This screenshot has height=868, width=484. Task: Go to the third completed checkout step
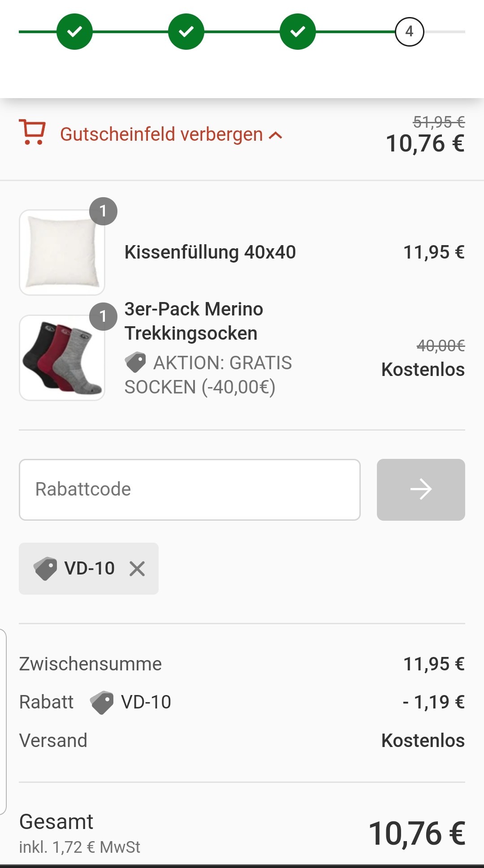[x=298, y=31]
